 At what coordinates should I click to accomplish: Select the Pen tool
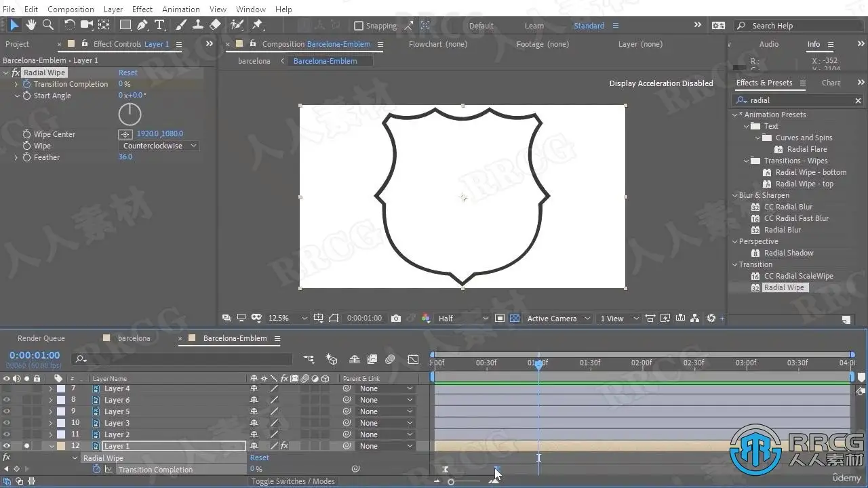click(x=142, y=25)
